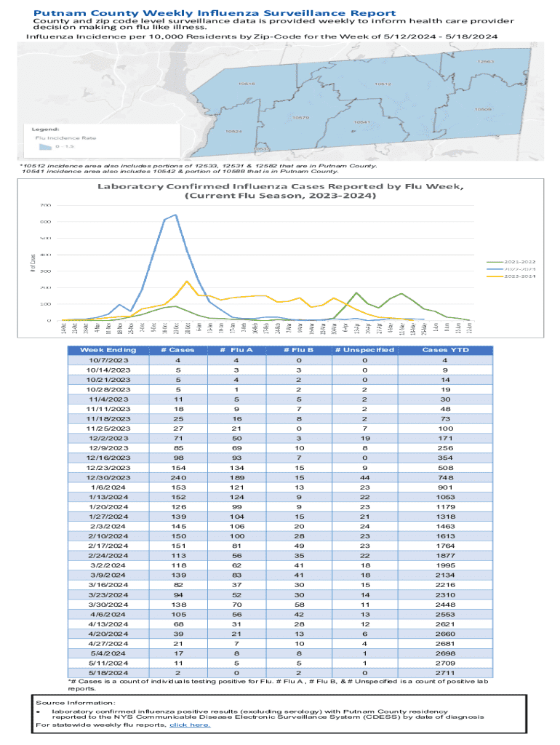Select zip code 10512 on the map
Image resolution: width=560 pixels, height=745 pixels.
click(x=383, y=84)
